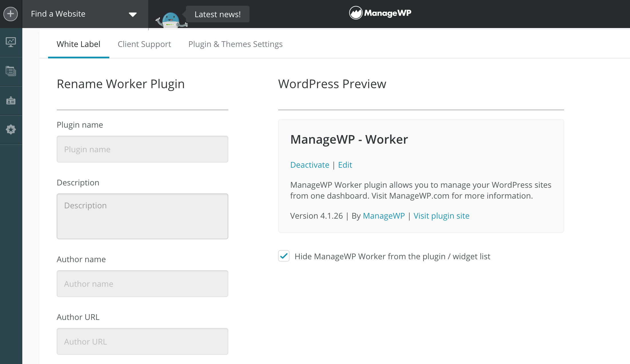Switch to Plugin & Themes Settings tab
Image resolution: width=630 pixels, height=364 pixels.
click(x=235, y=44)
